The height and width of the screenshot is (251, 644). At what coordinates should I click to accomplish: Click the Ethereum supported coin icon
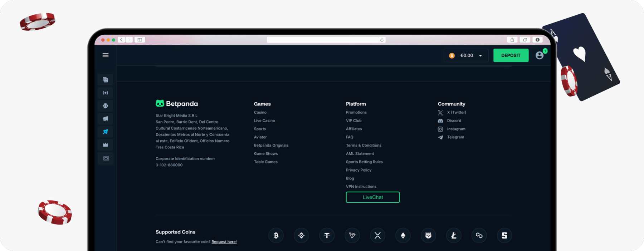coord(403,235)
